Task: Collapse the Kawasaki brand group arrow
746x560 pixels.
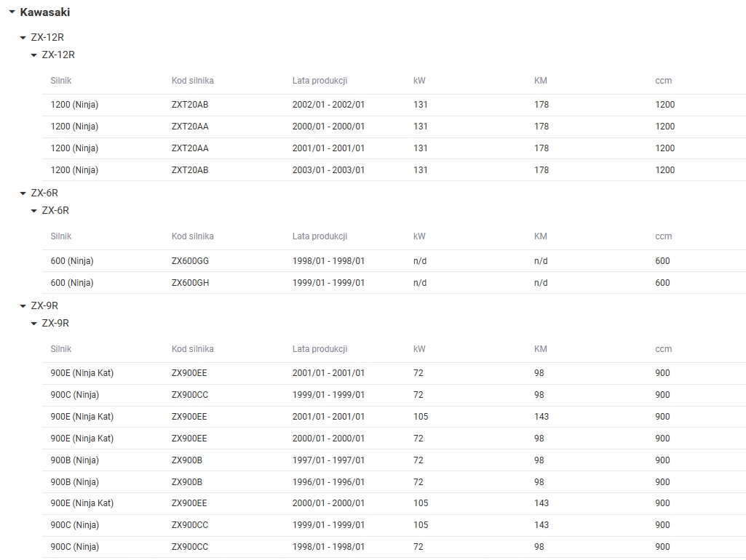Action: (12, 12)
